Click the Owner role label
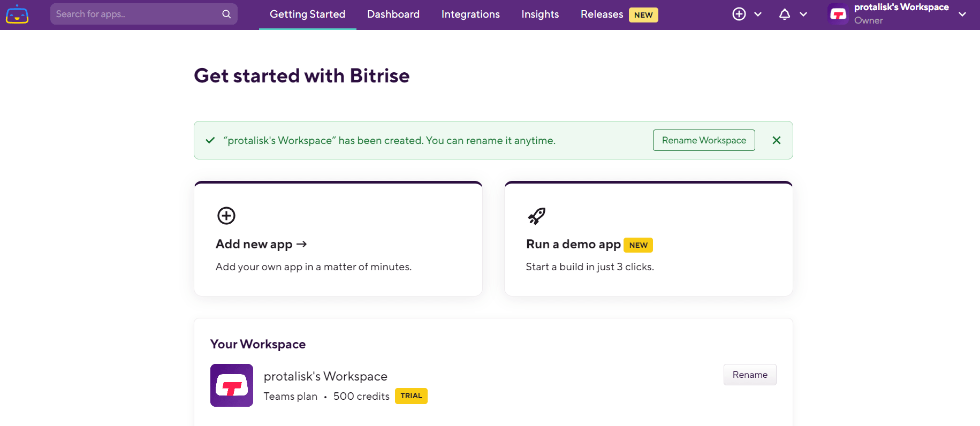This screenshot has width=980, height=426. point(869,20)
